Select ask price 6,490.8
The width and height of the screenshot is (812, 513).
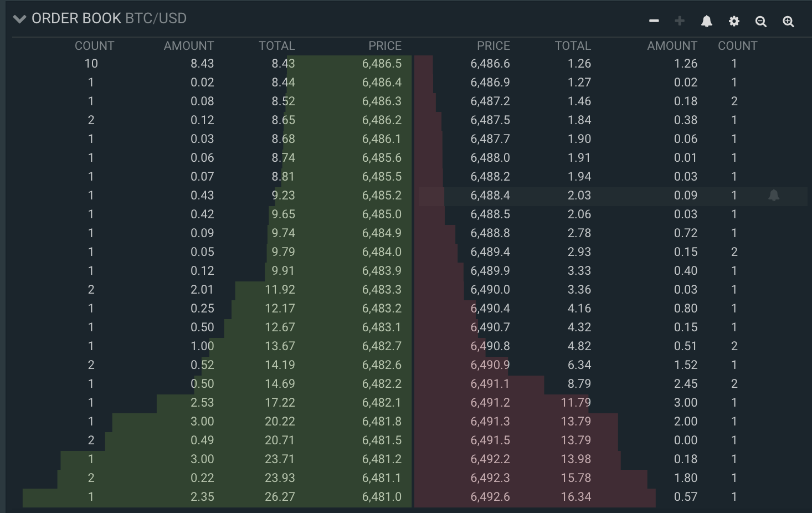[x=490, y=346]
